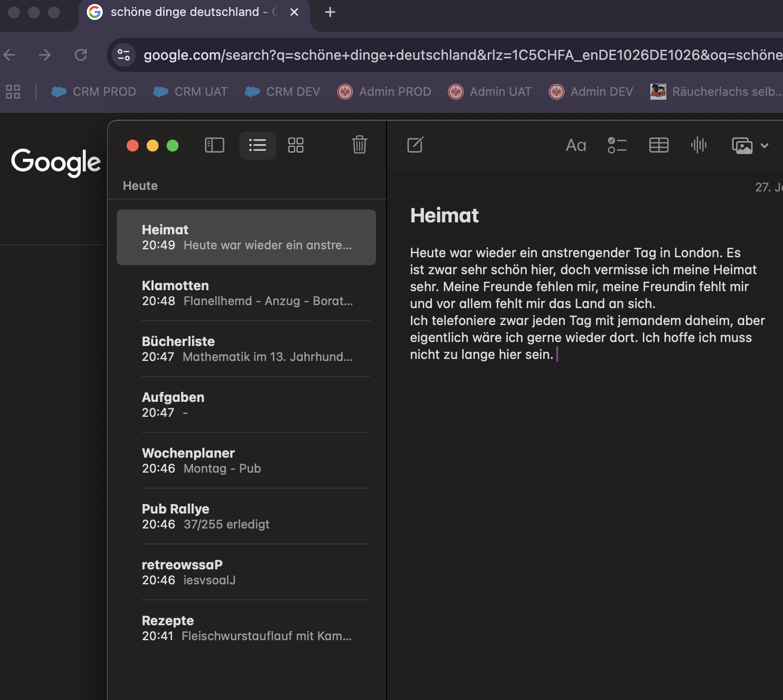Switch notes to gallery view

pyautogui.click(x=296, y=145)
